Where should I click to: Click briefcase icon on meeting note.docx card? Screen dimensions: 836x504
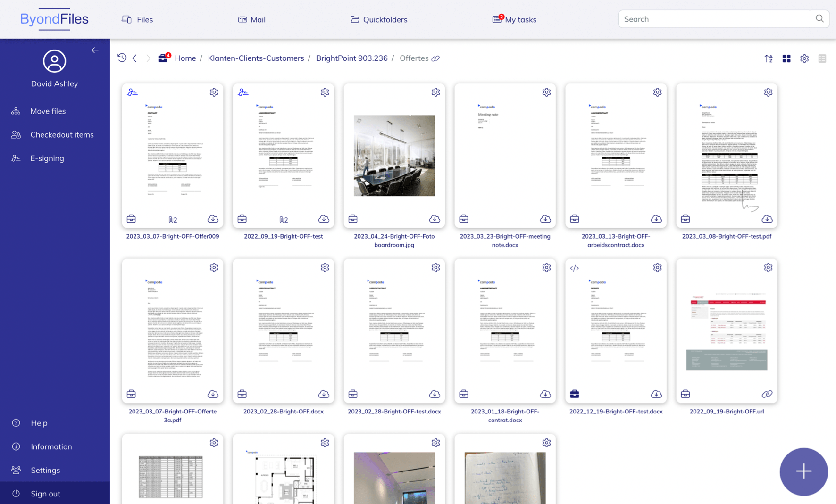[464, 219]
